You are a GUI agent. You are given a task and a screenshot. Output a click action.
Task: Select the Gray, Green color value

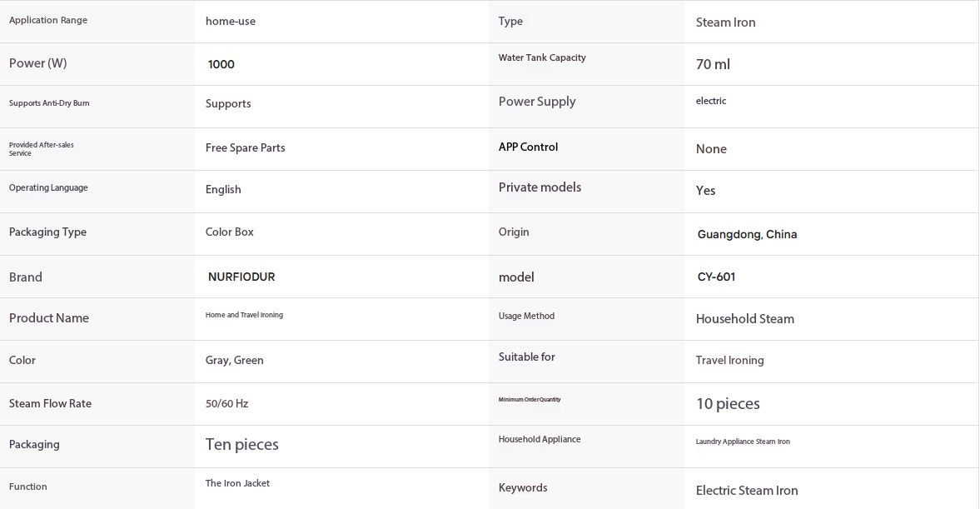(x=234, y=360)
